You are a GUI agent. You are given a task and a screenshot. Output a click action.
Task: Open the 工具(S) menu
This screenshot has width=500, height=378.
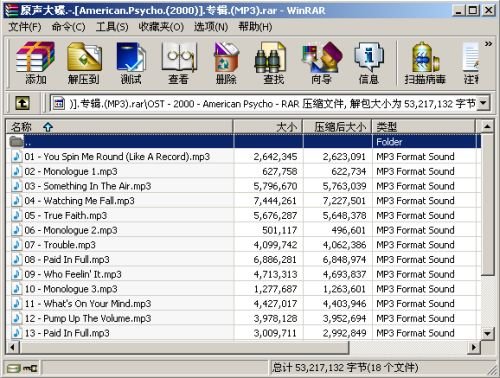pos(112,27)
